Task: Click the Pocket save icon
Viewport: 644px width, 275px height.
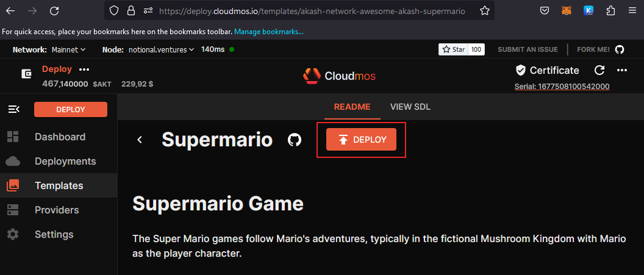Action: point(545,10)
